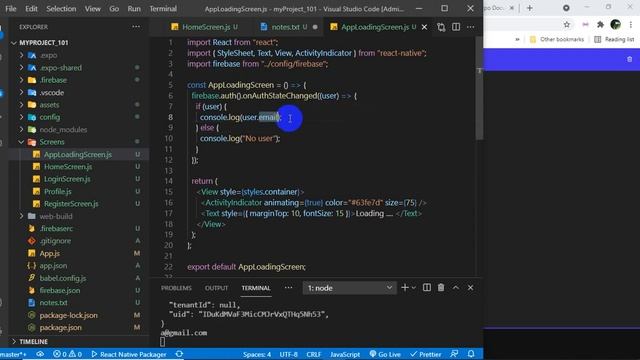Select the TERMINAL panel tab
Screen dimensions: 640x360
tap(256, 288)
